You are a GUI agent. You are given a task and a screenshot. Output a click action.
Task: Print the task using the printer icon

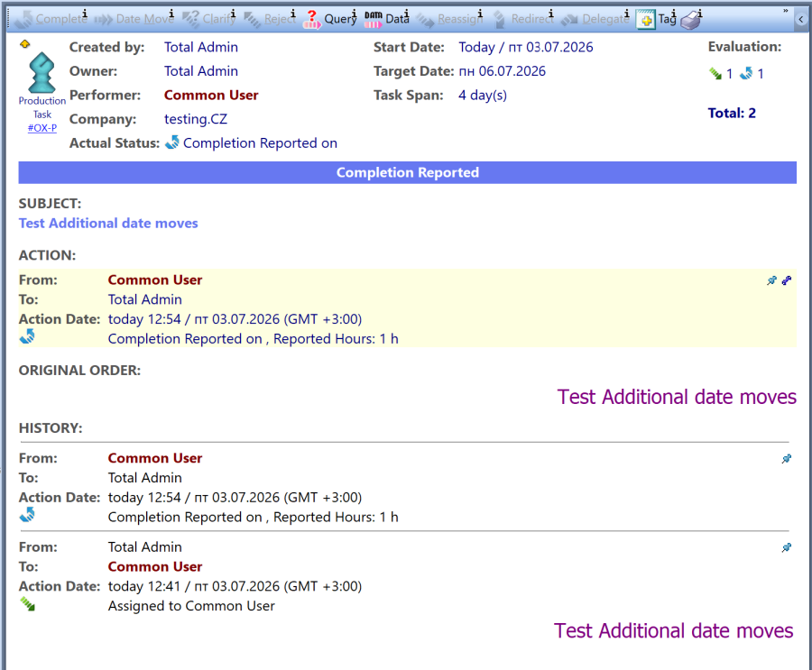point(691,20)
